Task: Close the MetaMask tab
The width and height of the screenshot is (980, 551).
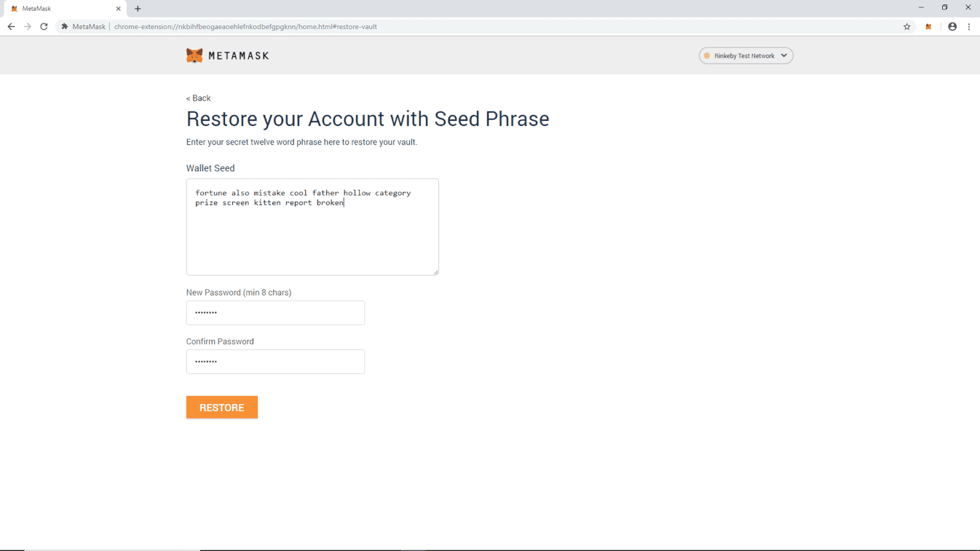Action: [x=119, y=9]
